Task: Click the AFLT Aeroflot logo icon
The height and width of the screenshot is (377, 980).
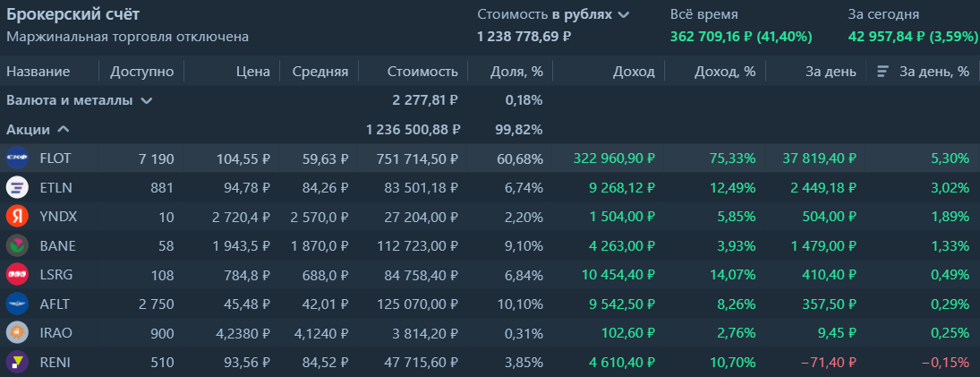Action: click(x=18, y=303)
